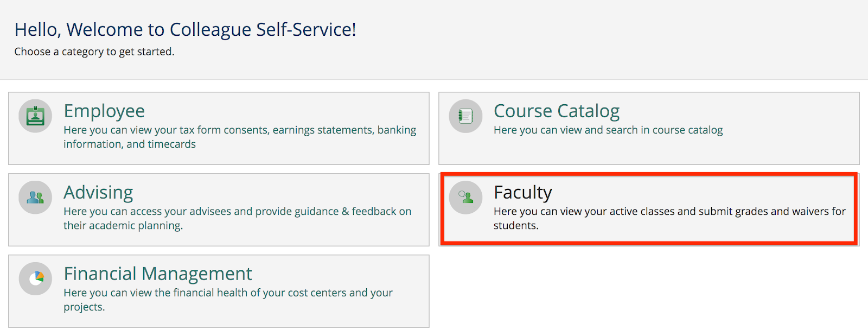Click the Faculty person icon
Viewport: 868px width, 336px height.
coord(465,198)
